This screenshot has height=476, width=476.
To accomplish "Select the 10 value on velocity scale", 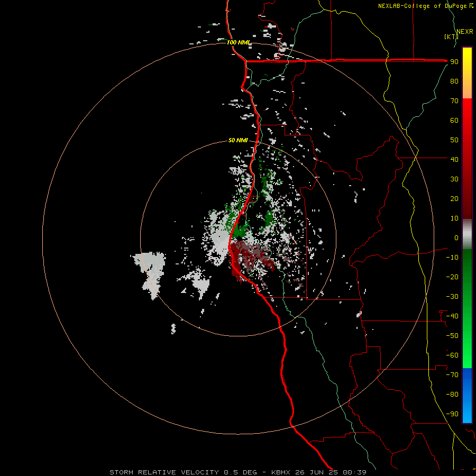I will [x=454, y=218].
